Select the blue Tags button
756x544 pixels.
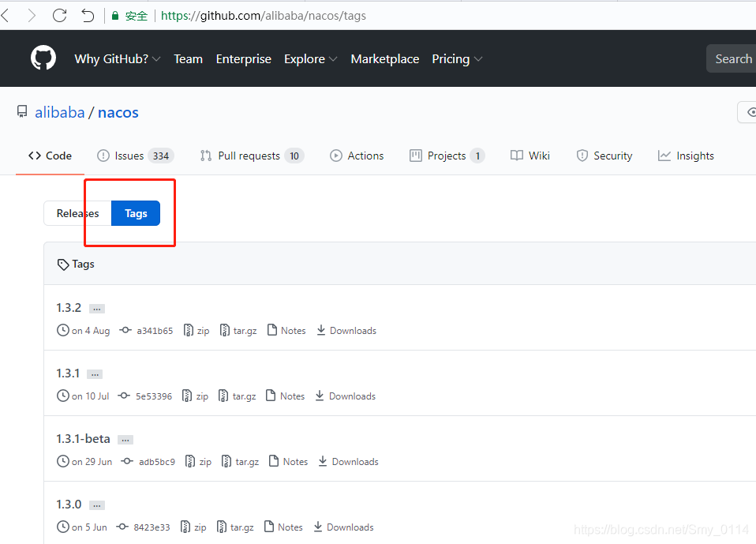click(x=136, y=213)
